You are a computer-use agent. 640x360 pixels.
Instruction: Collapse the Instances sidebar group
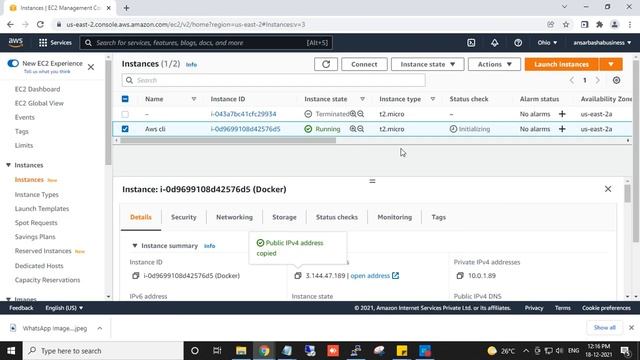8,165
